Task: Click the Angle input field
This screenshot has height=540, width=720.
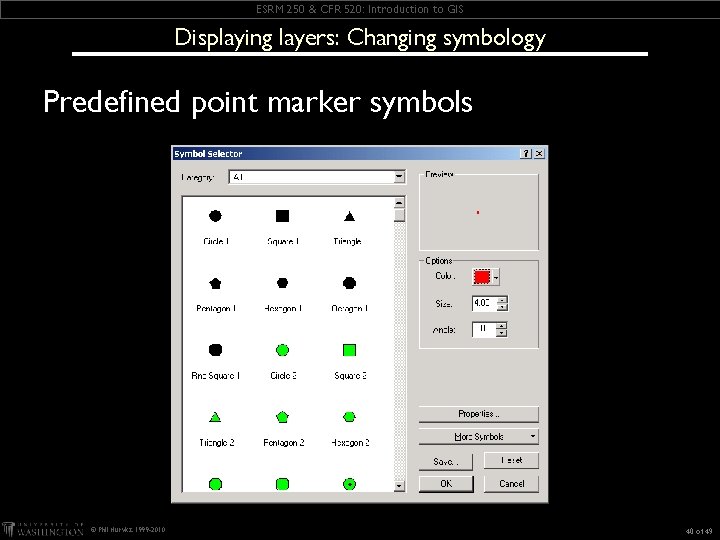Action: (484, 329)
